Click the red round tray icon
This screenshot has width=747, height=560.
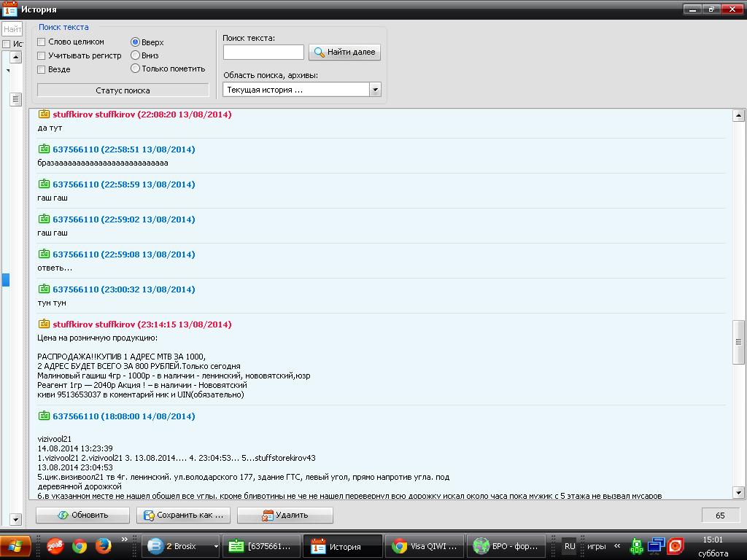pyautogui.click(x=676, y=545)
